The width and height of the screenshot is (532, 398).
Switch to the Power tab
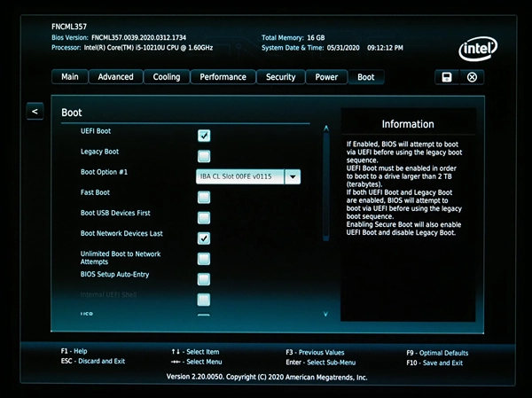click(326, 77)
